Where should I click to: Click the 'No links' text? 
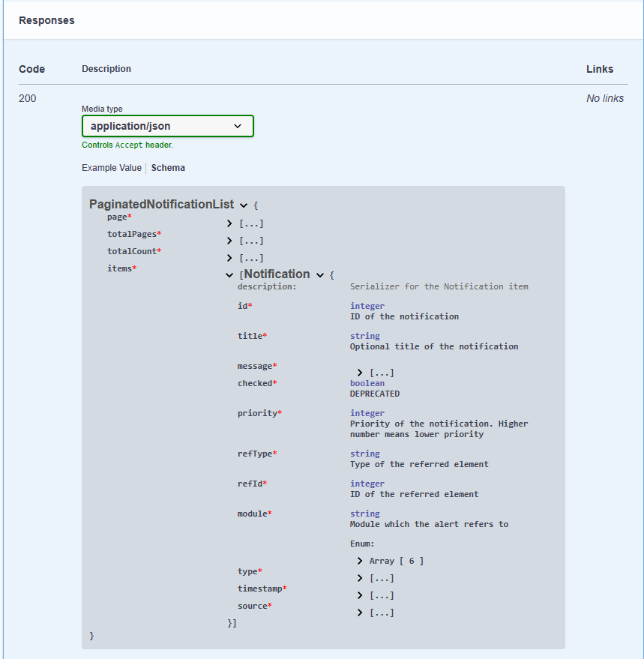[605, 98]
